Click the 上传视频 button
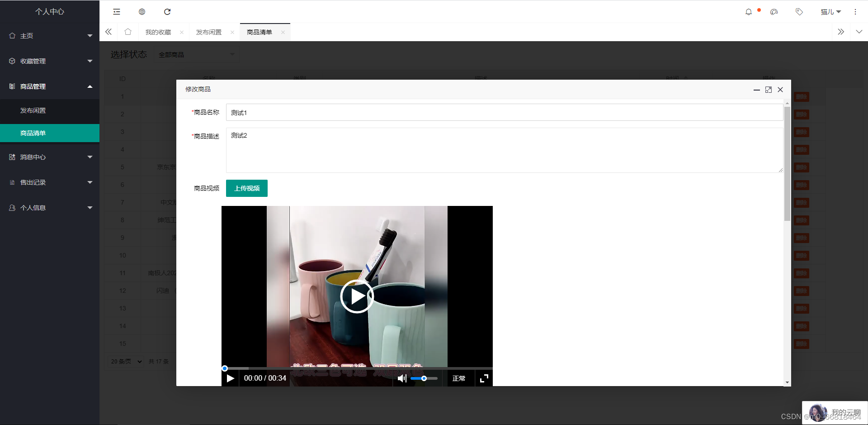Viewport: 868px width, 425px height. (247, 188)
